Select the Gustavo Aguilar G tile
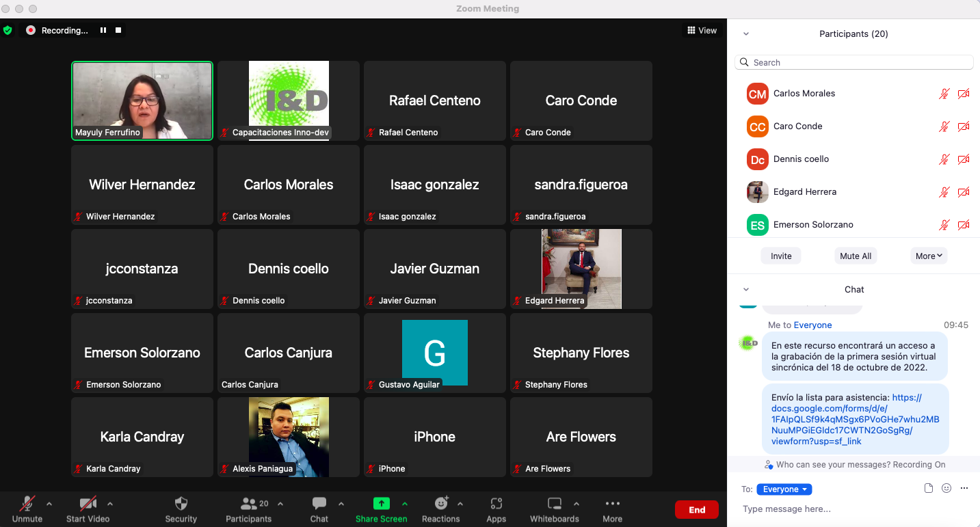Image resolution: width=980 pixels, height=527 pixels. 435,353
